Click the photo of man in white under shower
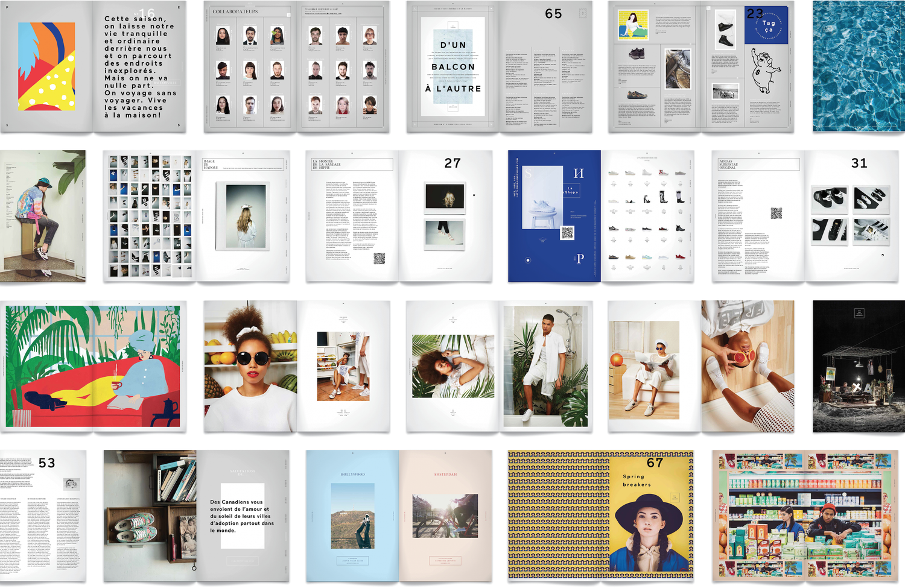The height and width of the screenshot is (588, 905). [545, 365]
